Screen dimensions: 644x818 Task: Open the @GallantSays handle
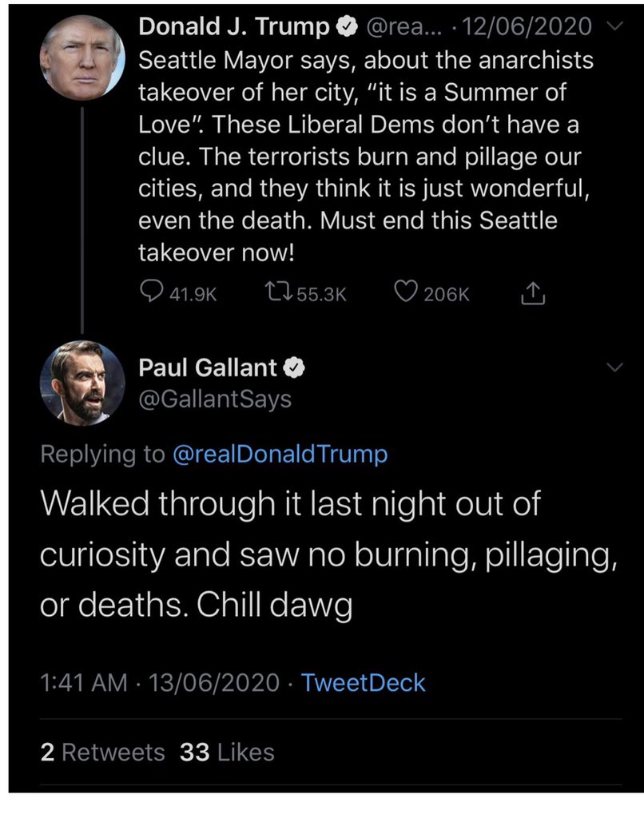(x=215, y=397)
